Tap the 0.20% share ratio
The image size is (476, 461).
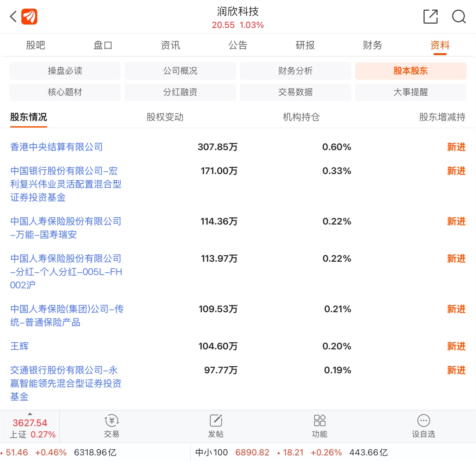pyautogui.click(x=337, y=346)
